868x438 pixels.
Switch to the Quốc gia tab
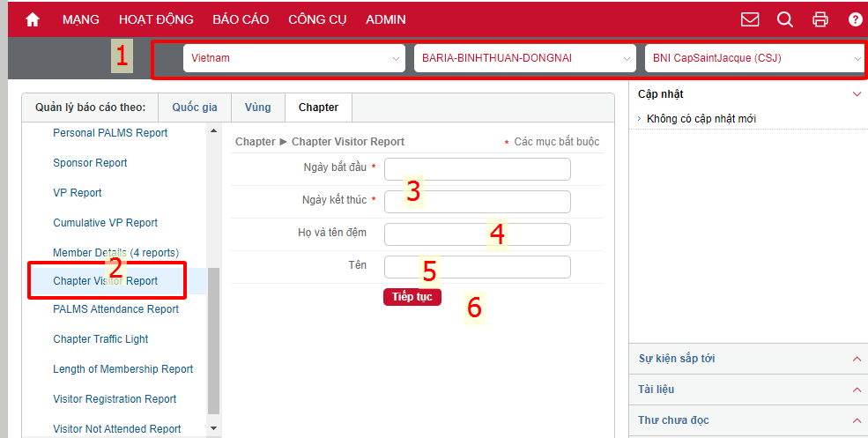194,108
